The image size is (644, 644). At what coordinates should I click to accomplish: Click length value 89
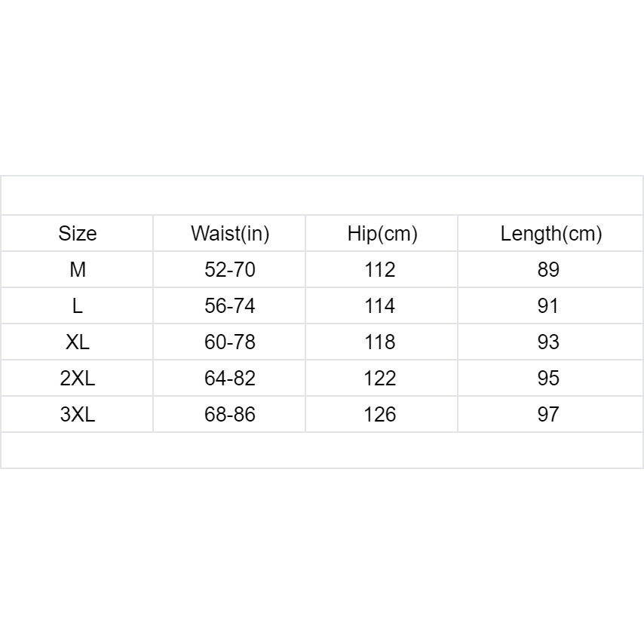click(548, 270)
